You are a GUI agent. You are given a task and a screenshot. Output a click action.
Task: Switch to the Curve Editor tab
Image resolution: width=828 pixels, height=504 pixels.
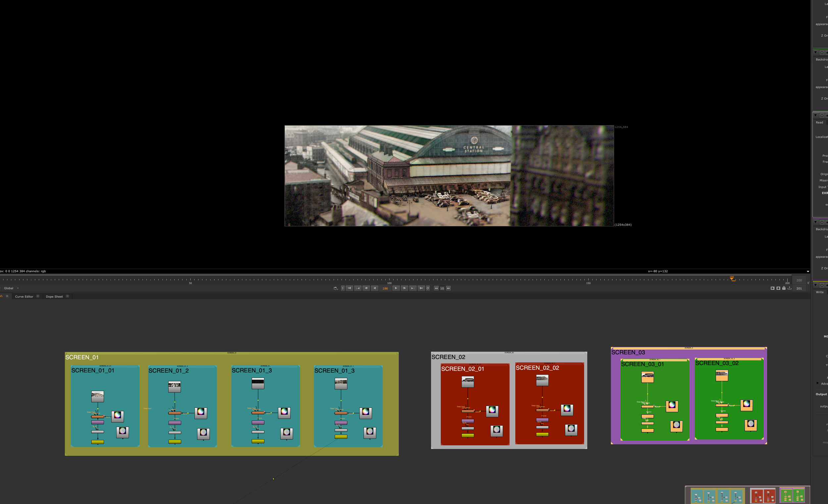[x=24, y=297]
